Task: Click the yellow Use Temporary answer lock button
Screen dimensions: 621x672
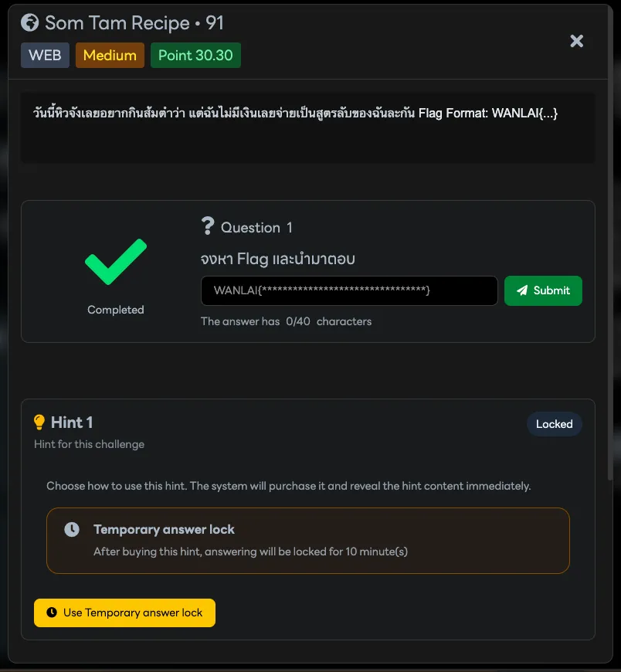Action: pos(124,613)
